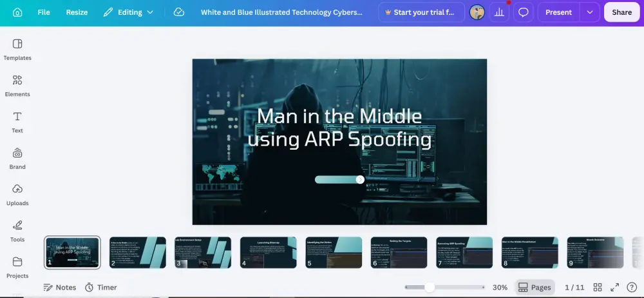Select slide 7 Executing ARP Spoofing thumbnail
The height and width of the screenshot is (298, 644).
pos(464,252)
